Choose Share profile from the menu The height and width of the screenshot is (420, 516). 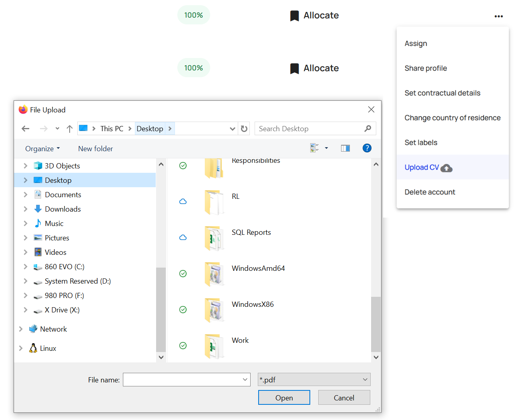[x=452, y=68]
